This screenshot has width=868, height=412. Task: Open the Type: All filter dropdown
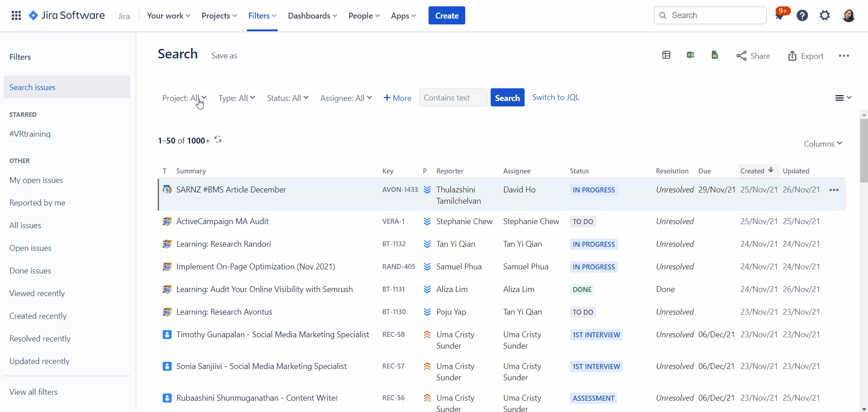[237, 98]
